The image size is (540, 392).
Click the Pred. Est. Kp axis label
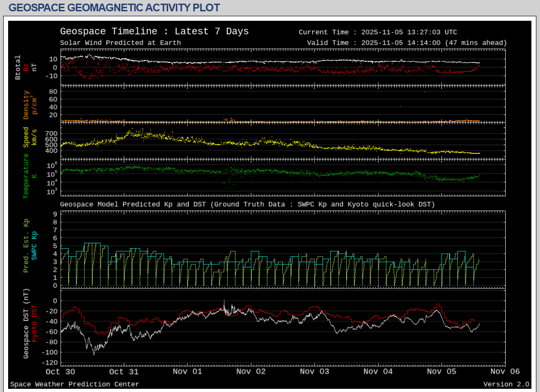[x=26, y=246]
